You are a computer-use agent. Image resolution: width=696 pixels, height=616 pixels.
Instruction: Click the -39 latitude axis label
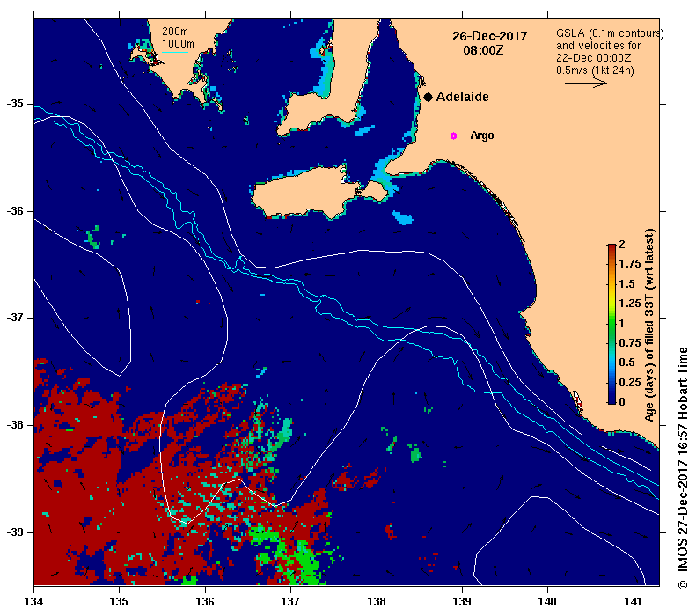tap(15, 532)
